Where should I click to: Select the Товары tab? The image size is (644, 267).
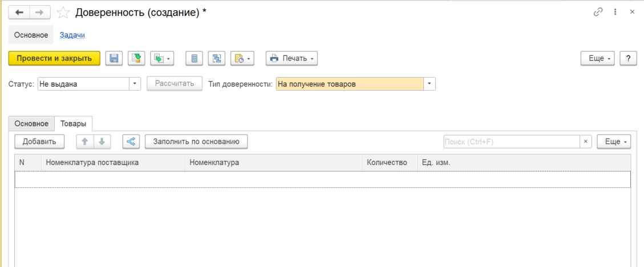coord(73,123)
